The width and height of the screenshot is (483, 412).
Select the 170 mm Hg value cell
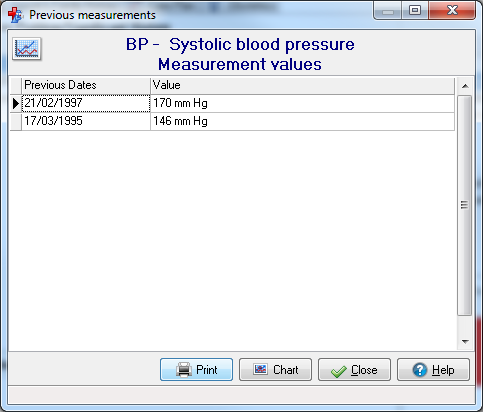coord(302,103)
